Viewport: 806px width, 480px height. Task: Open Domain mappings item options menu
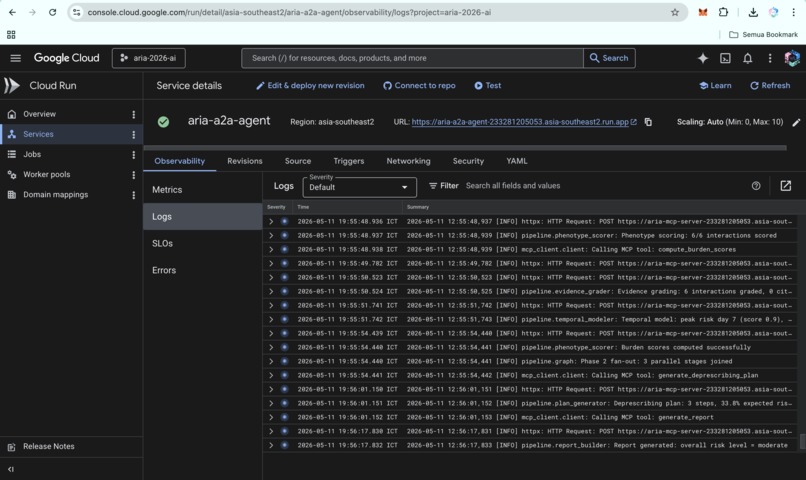pyautogui.click(x=134, y=195)
